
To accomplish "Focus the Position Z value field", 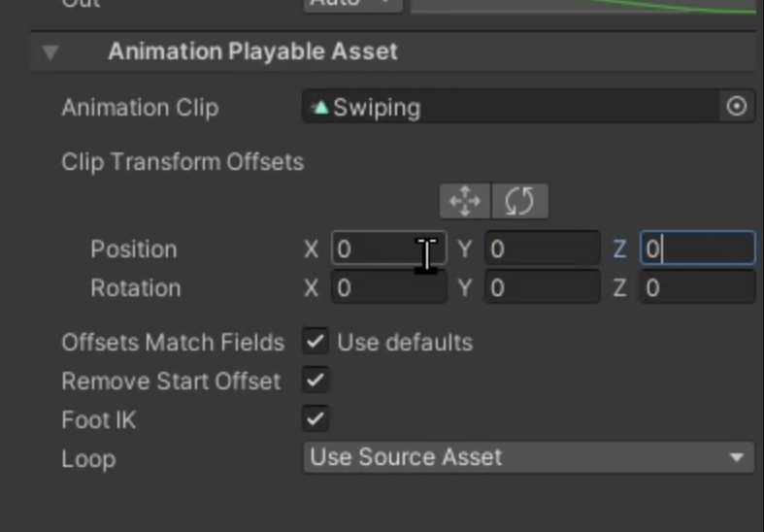I will [697, 249].
